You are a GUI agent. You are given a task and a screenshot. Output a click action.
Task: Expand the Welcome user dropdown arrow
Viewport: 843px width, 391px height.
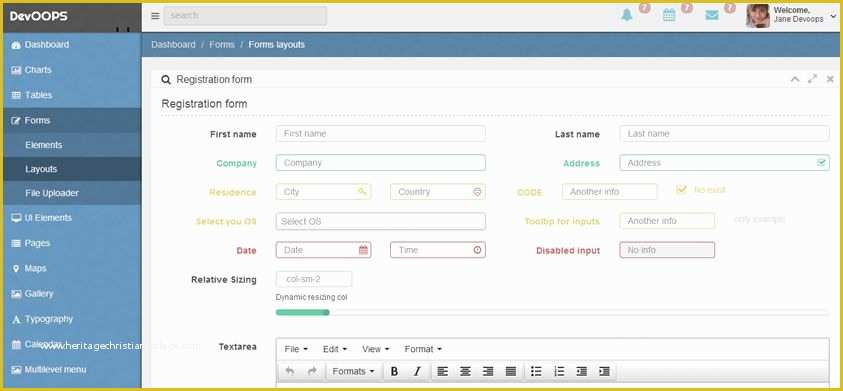(833, 18)
